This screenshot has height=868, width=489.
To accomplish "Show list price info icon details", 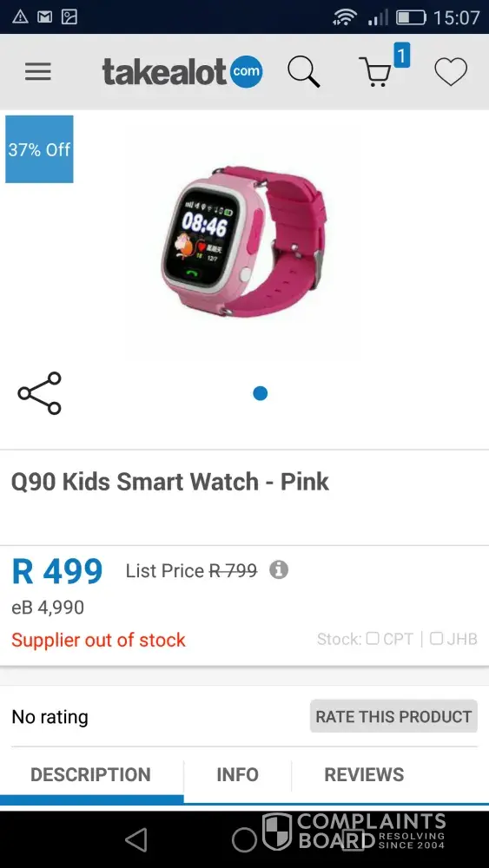I will coord(279,569).
